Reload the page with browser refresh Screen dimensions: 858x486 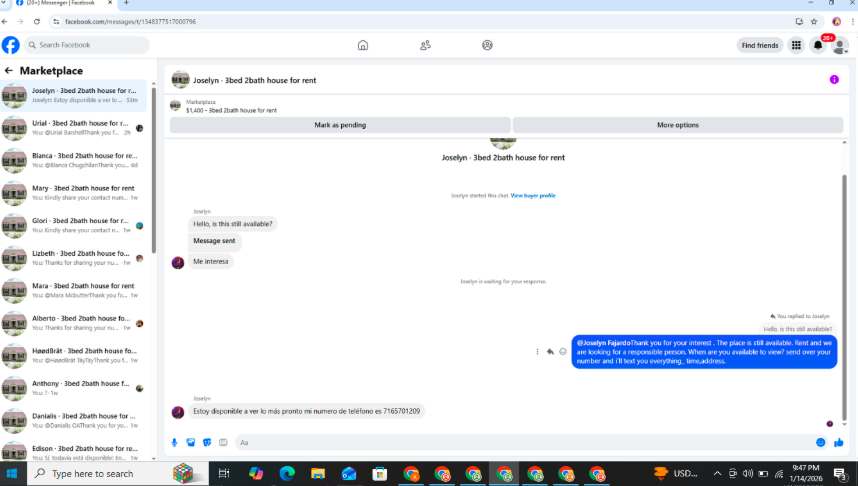click(x=37, y=21)
